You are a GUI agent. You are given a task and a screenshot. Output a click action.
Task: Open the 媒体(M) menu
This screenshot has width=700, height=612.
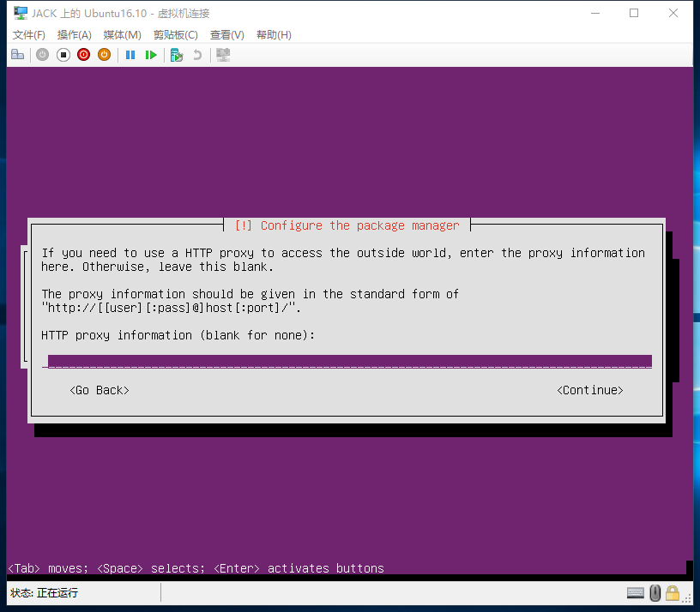click(122, 35)
